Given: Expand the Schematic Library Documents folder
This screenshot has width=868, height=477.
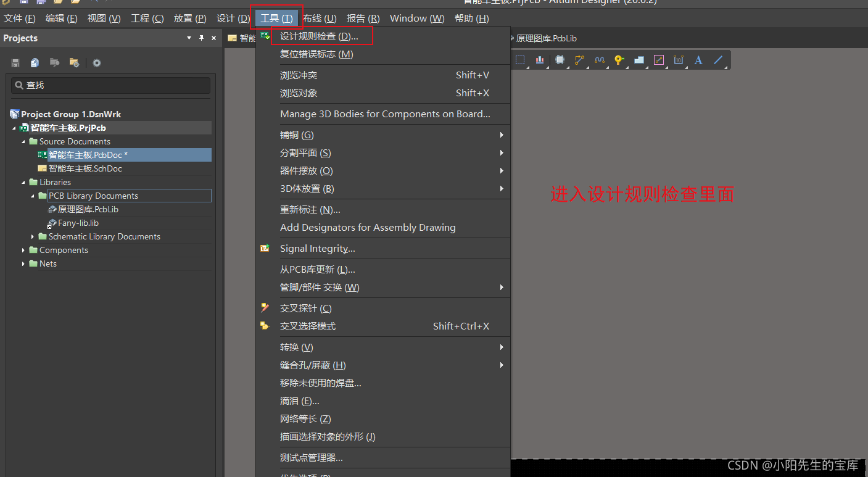Looking at the screenshot, I should (33, 236).
